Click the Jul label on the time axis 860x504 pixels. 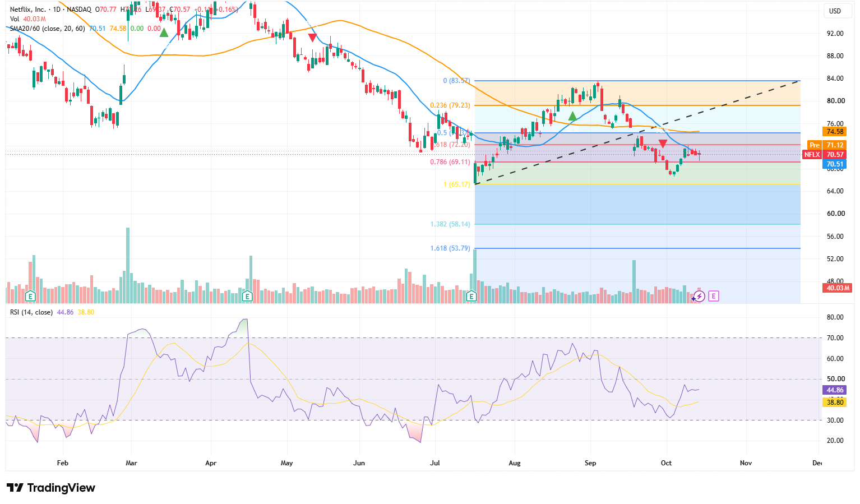click(434, 463)
